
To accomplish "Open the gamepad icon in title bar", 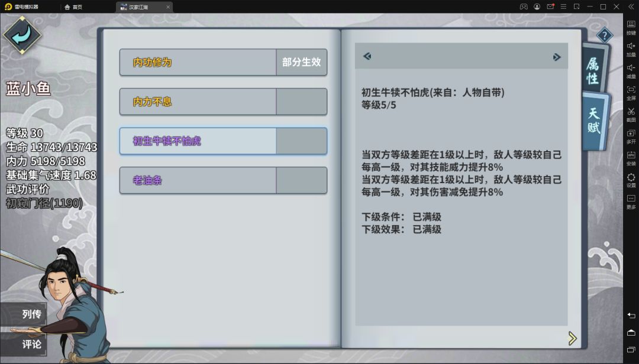I will tap(524, 6).
